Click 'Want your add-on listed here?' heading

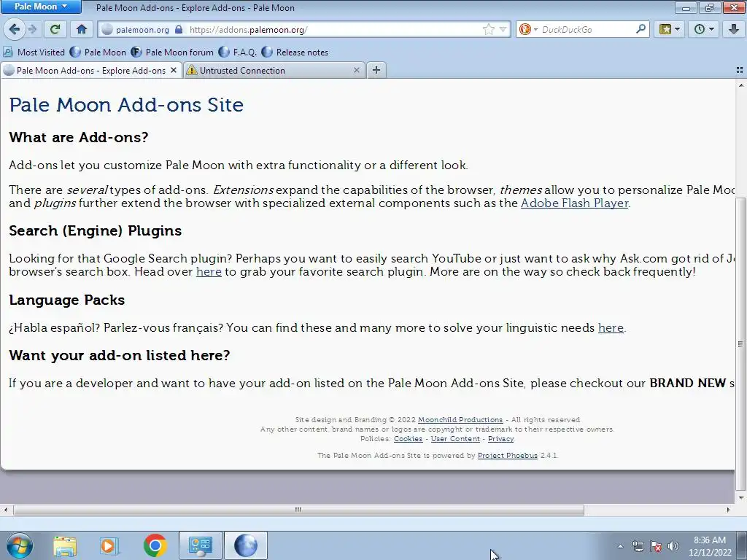pyautogui.click(x=120, y=356)
